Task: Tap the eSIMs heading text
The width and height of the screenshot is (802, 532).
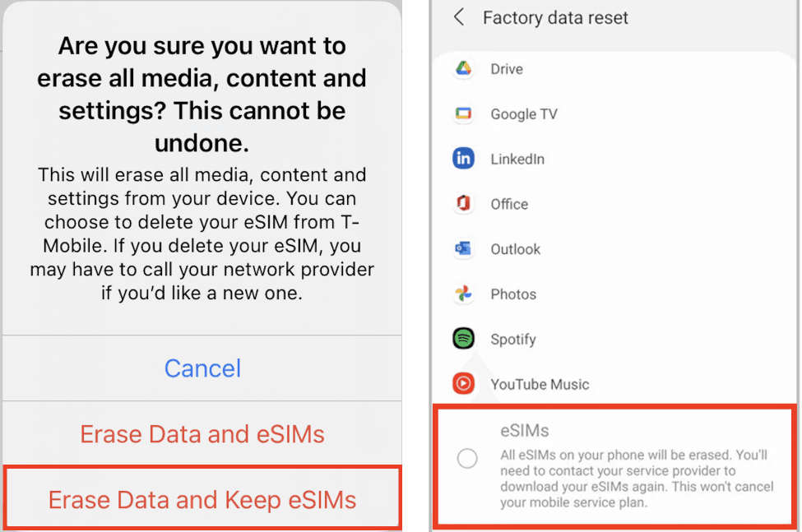Action: [x=524, y=431]
